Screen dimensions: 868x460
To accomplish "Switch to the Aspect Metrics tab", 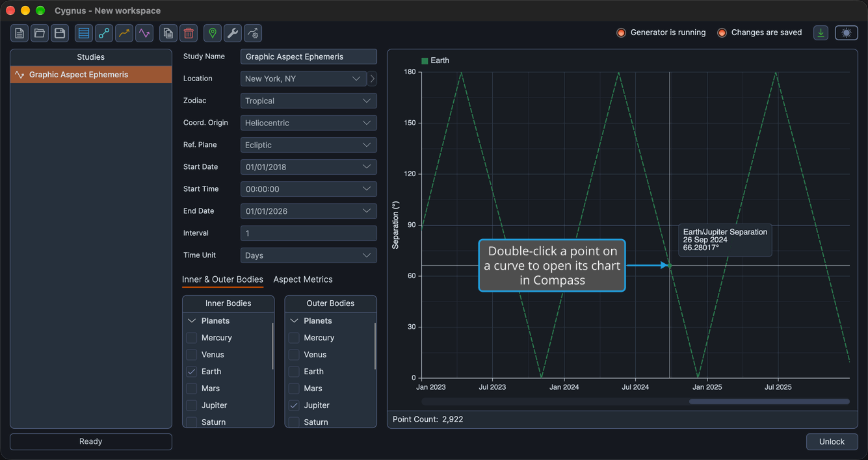I will point(303,279).
